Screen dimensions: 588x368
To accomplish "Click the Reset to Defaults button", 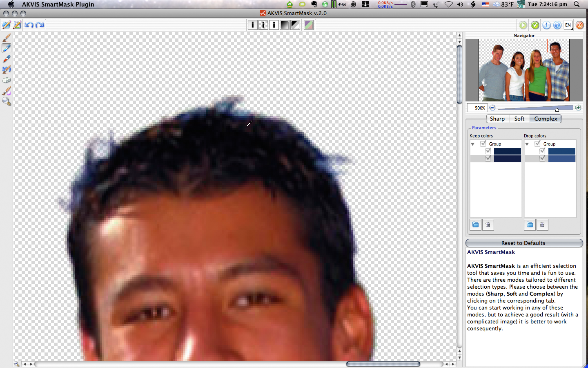I will point(524,243).
